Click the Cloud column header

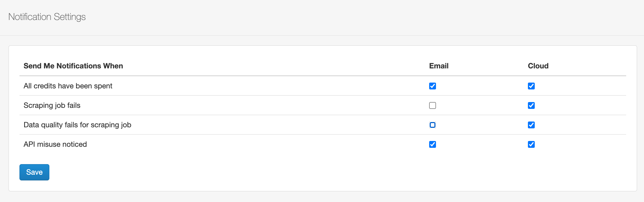coord(538,66)
